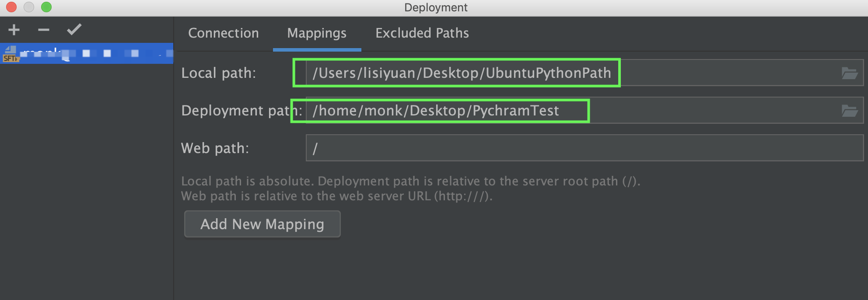The image size is (868, 300).
Task: Open the Connection tab
Action: (x=224, y=33)
